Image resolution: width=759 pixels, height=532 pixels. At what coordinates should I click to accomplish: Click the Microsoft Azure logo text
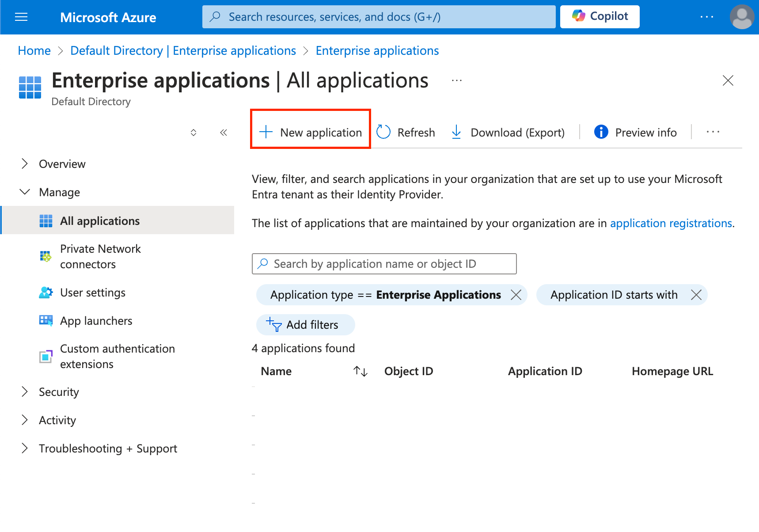click(108, 17)
